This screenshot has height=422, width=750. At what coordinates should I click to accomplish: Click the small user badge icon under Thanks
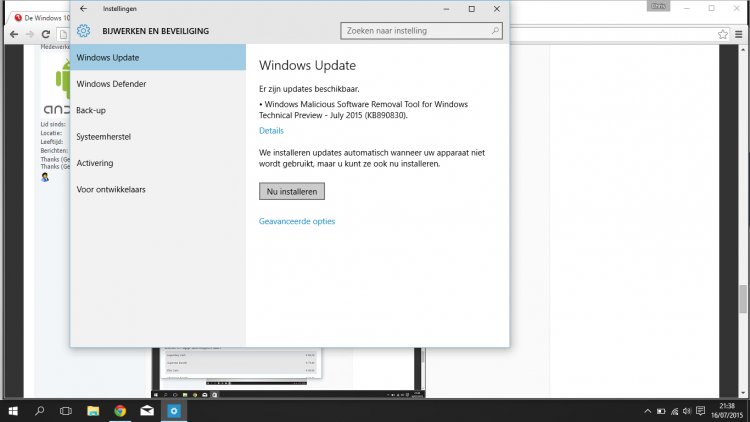click(x=45, y=177)
